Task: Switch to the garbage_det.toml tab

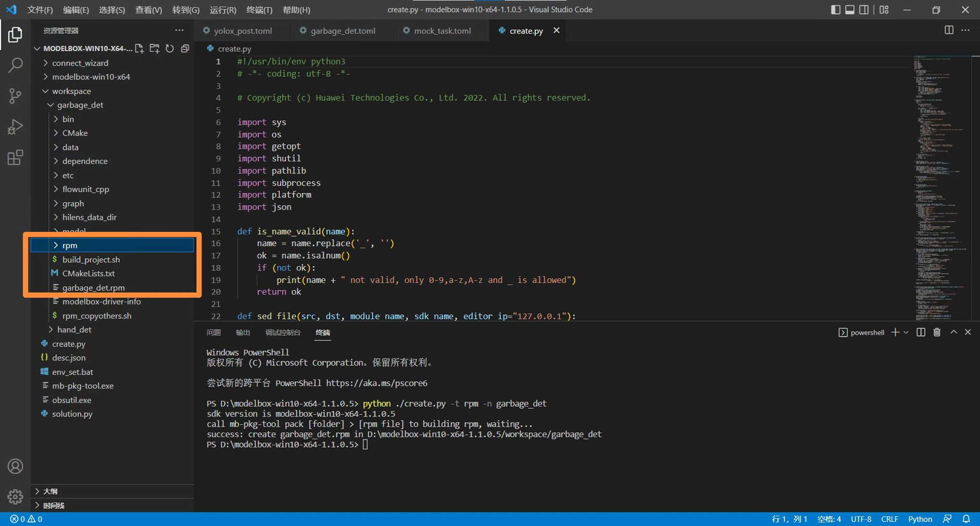Action: click(342, 30)
